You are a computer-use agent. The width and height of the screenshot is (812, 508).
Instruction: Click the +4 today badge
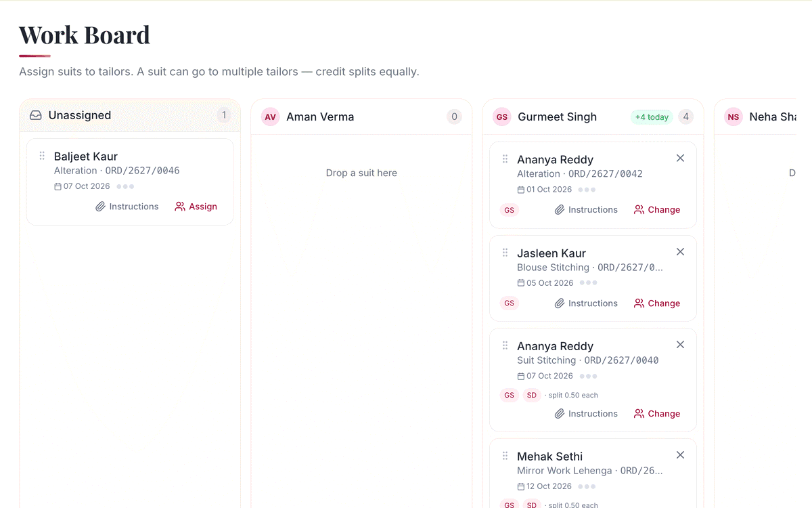[x=652, y=117]
